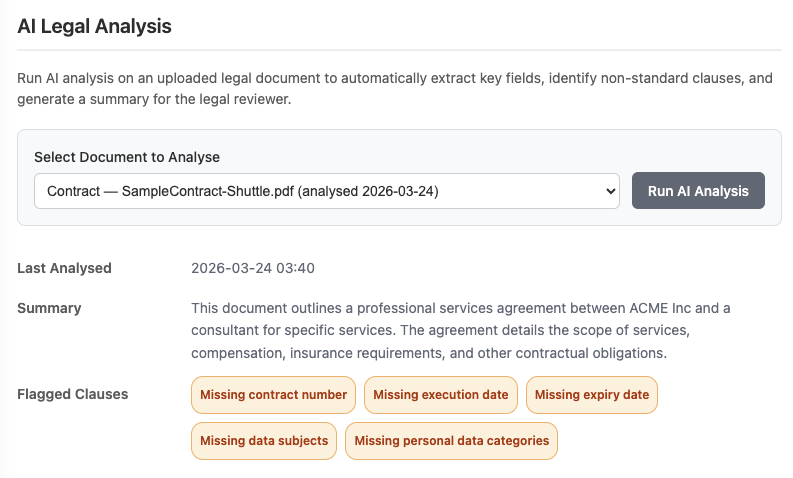Click the AI Legal Analysis heading

pos(95,26)
